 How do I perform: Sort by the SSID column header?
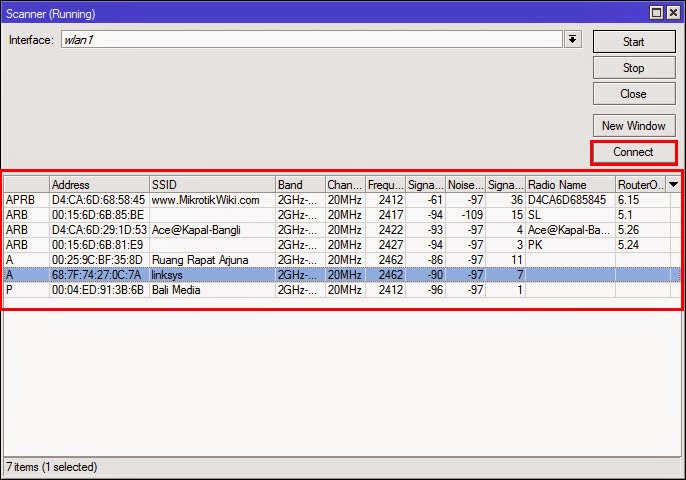coord(211,185)
